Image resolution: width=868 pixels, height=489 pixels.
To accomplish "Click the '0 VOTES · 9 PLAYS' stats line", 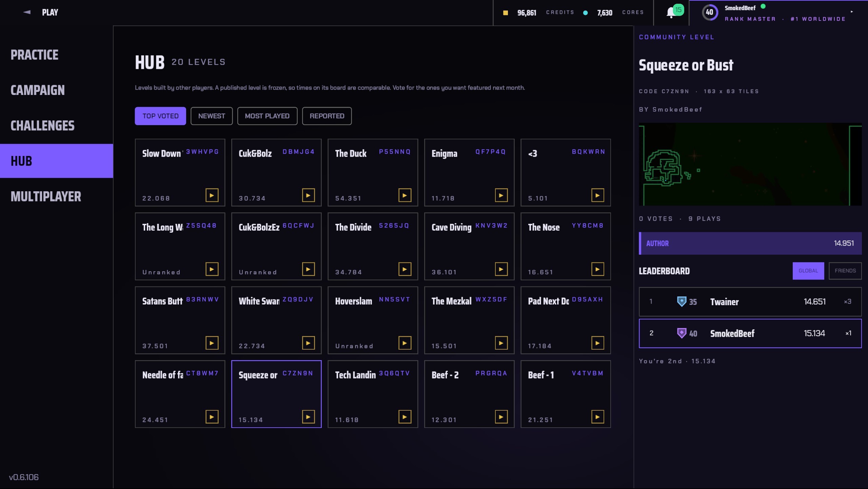I will [x=680, y=219].
